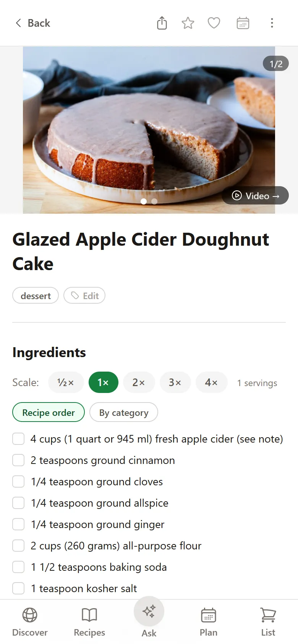Screen dimensions: 298x644
Task: Check the all-purpose flour ingredient
Action: point(18,546)
